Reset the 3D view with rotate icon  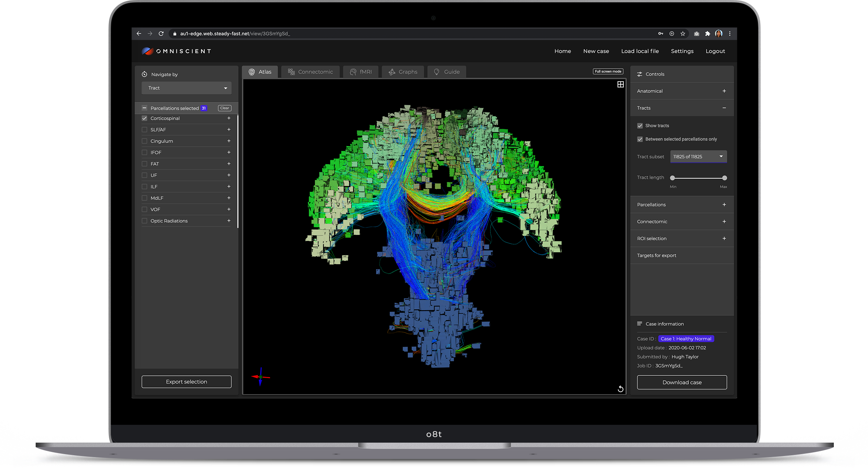pyautogui.click(x=620, y=389)
